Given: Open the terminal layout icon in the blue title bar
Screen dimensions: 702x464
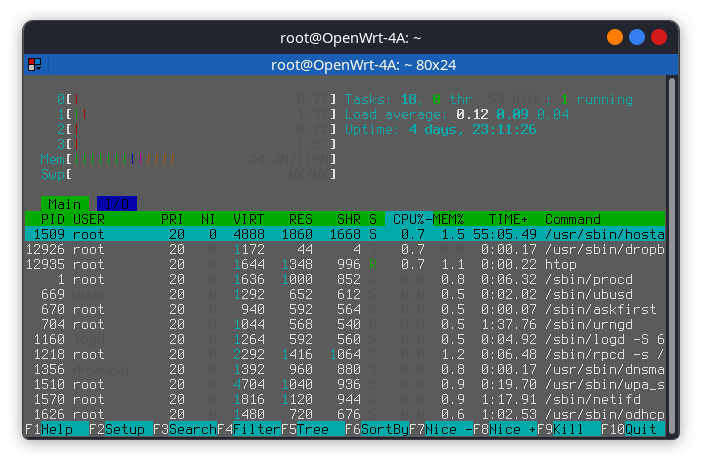Looking at the screenshot, I should (x=34, y=64).
